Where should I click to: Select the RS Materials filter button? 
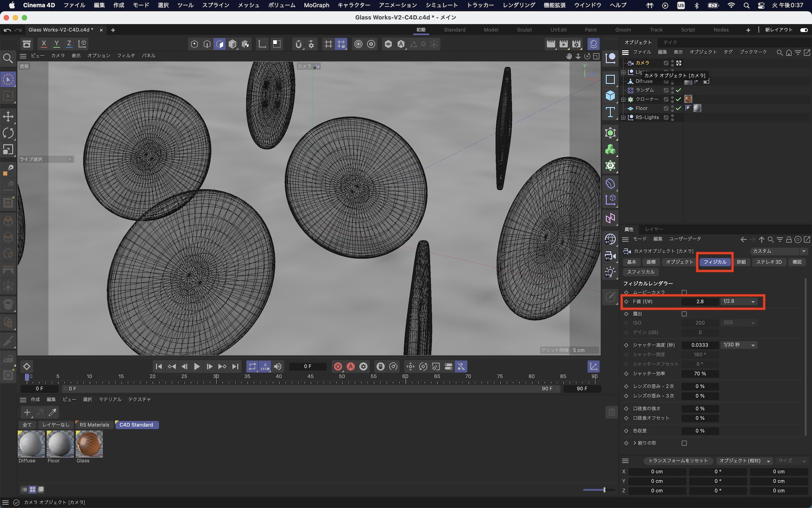tap(94, 425)
